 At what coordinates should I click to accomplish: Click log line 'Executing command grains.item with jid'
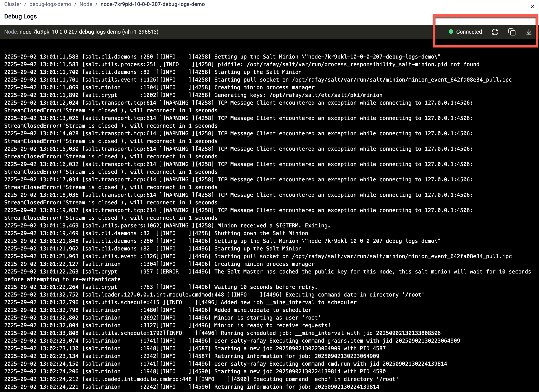point(232,341)
